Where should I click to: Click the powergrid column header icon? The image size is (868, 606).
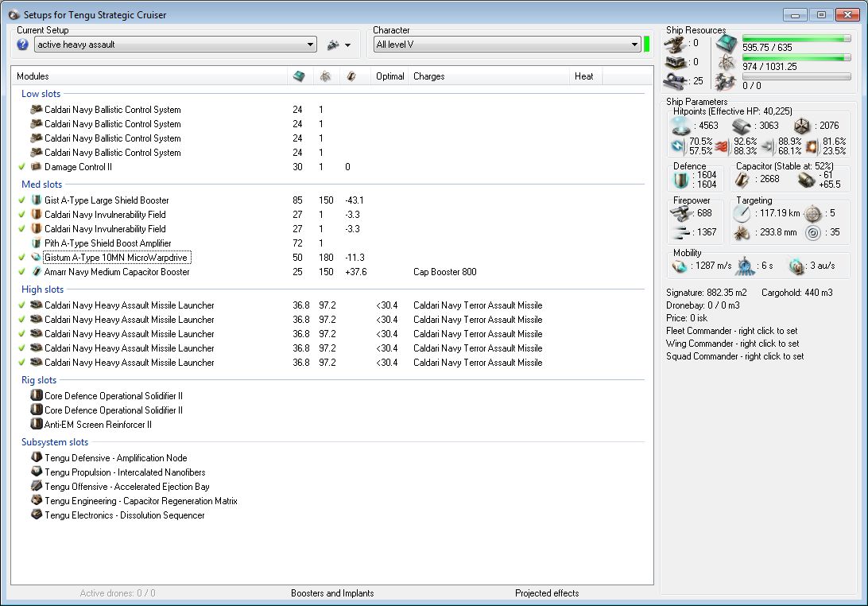click(326, 76)
